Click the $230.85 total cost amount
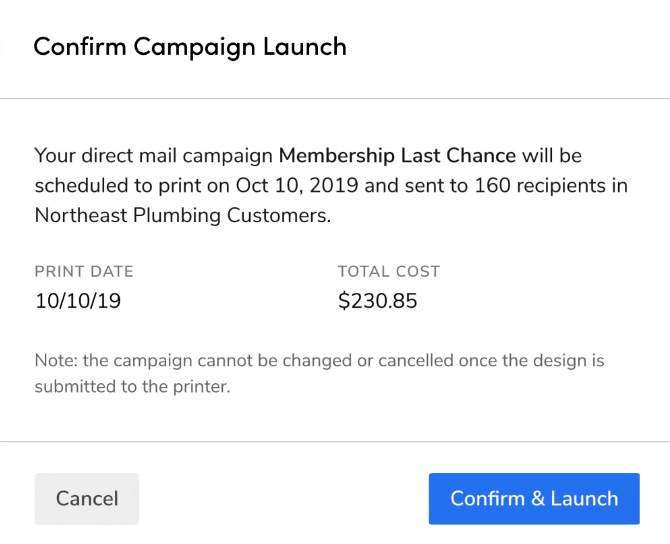 (377, 301)
